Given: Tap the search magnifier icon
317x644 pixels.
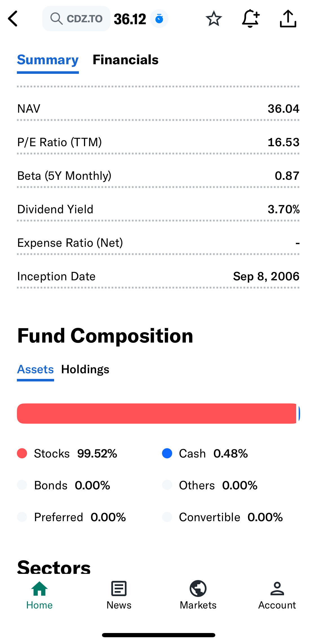Looking at the screenshot, I should click(56, 19).
